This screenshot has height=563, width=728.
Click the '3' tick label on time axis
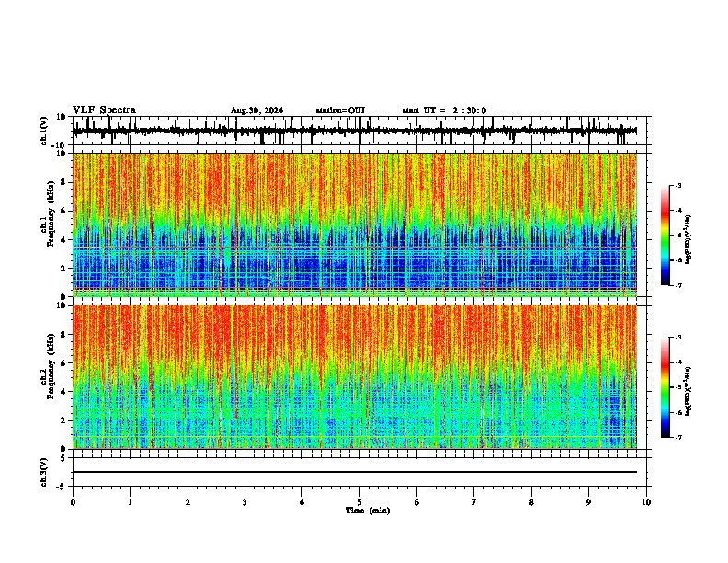[245, 502]
